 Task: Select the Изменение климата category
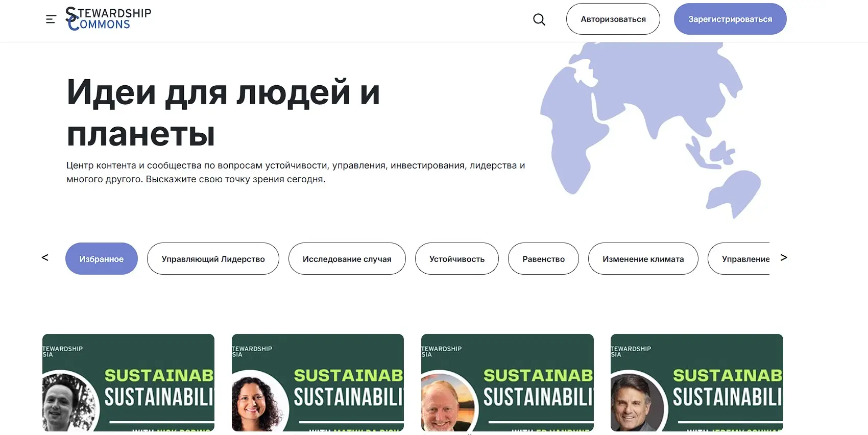point(643,258)
